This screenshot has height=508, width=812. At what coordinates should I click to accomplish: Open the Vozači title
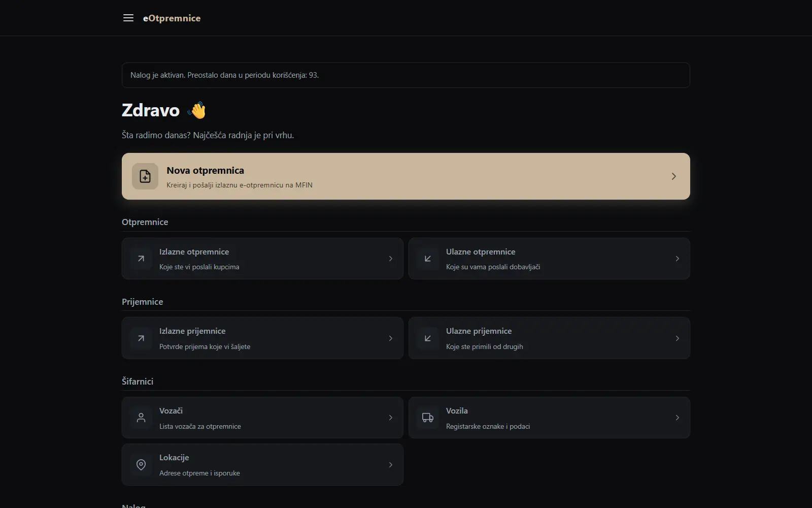tap(171, 410)
